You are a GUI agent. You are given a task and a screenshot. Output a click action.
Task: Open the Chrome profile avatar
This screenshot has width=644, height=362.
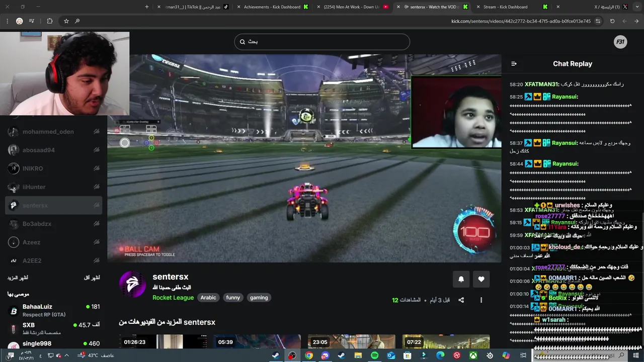pos(19,21)
